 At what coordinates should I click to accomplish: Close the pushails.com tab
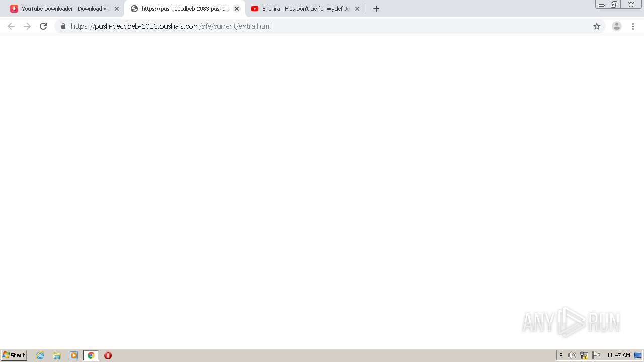[237, 9]
